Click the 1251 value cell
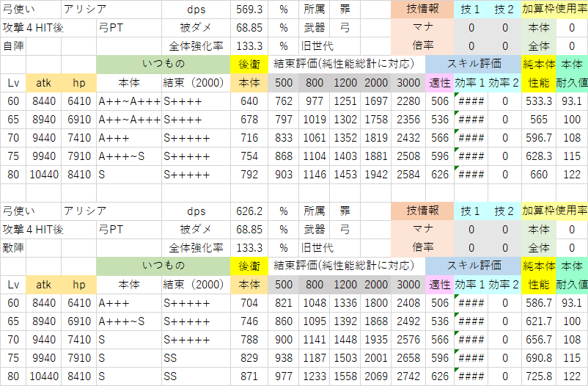Viewport: 588px width, 386px height. pyautogui.click(x=345, y=101)
